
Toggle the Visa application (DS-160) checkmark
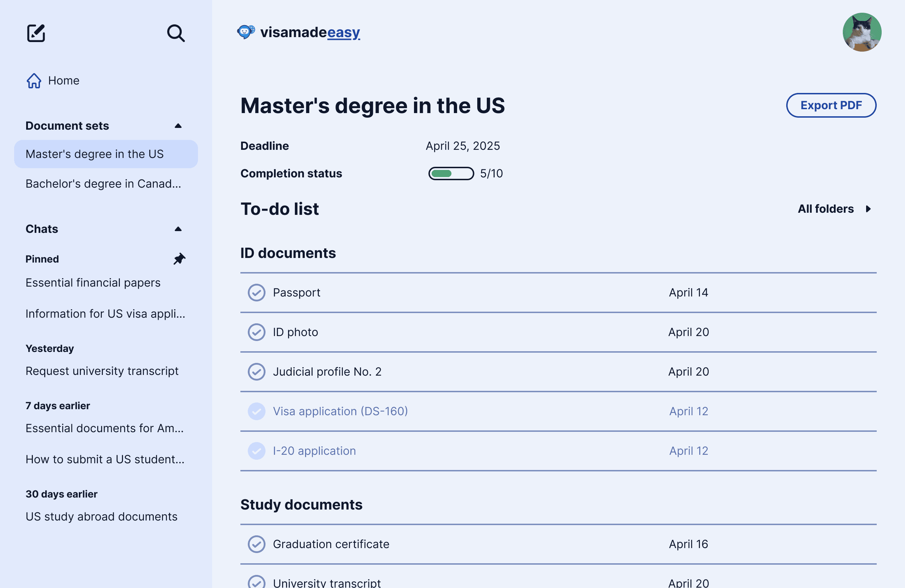point(257,411)
